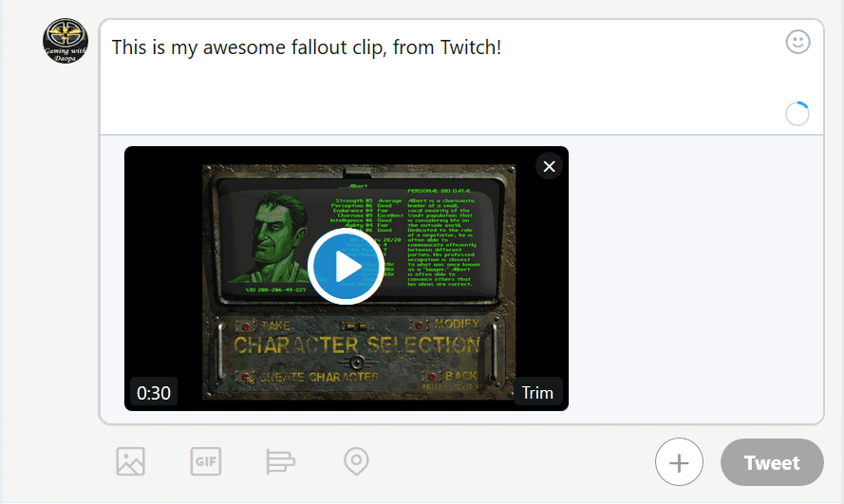Add a poll with the poll icon
Screen dimensions: 844x504
pos(280,461)
